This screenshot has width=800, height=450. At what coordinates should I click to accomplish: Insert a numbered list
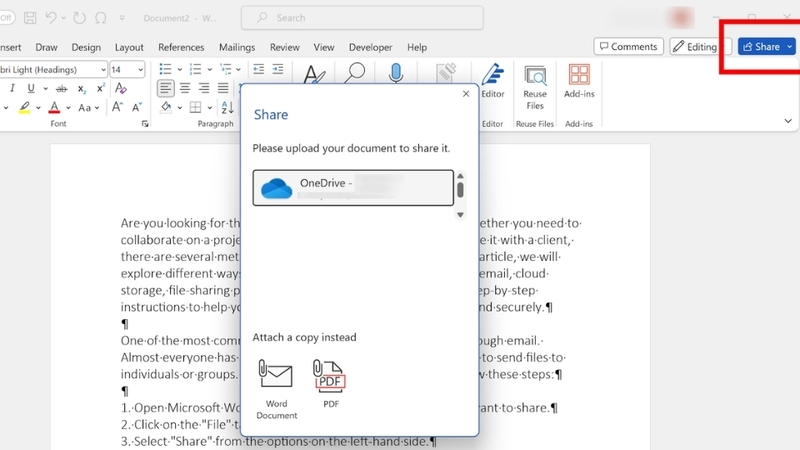pyautogui.click(x=195, y=69)
